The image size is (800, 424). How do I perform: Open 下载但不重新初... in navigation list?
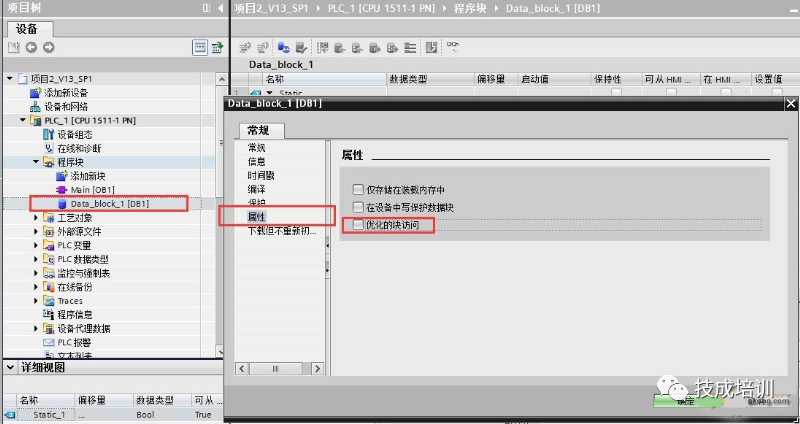[x=282, y=231]
